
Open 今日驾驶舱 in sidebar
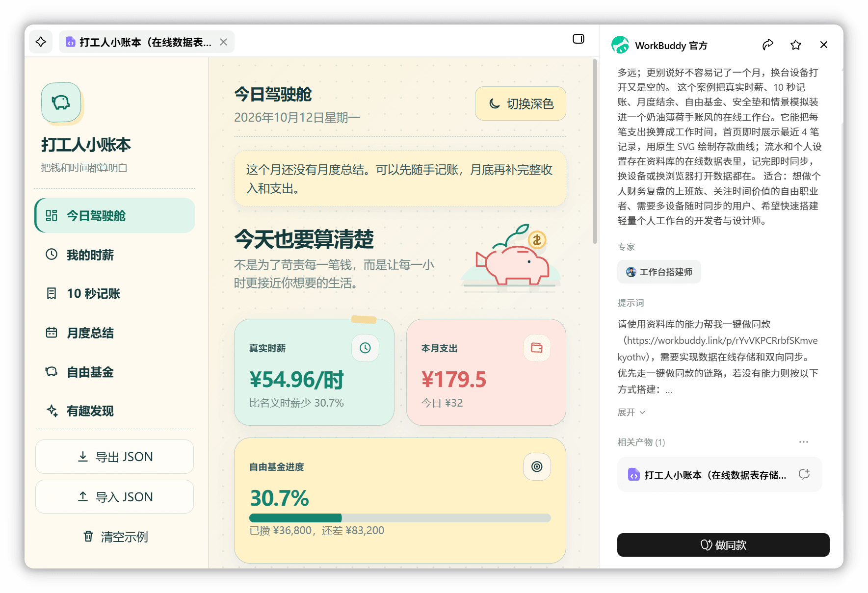pyautogui.click(x=115, y=215)
